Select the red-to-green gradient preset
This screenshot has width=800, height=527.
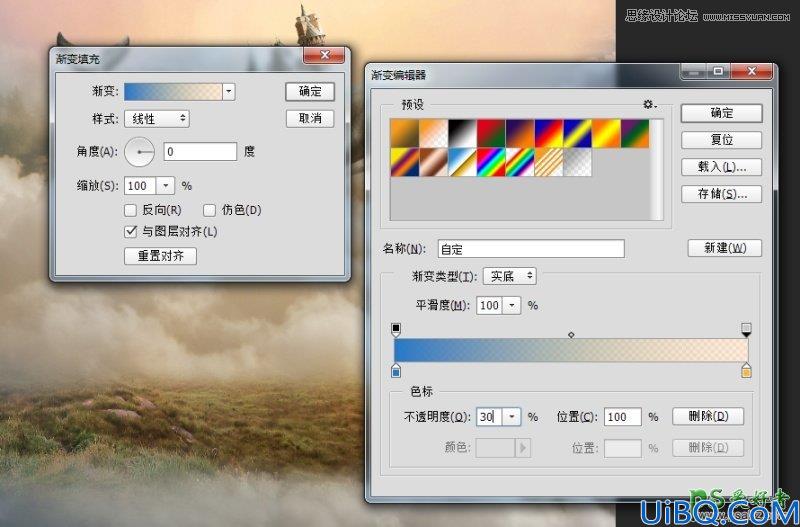[491, 134]
